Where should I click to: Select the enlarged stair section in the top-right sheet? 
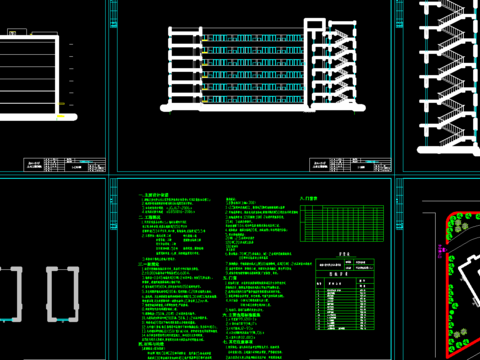448,77
